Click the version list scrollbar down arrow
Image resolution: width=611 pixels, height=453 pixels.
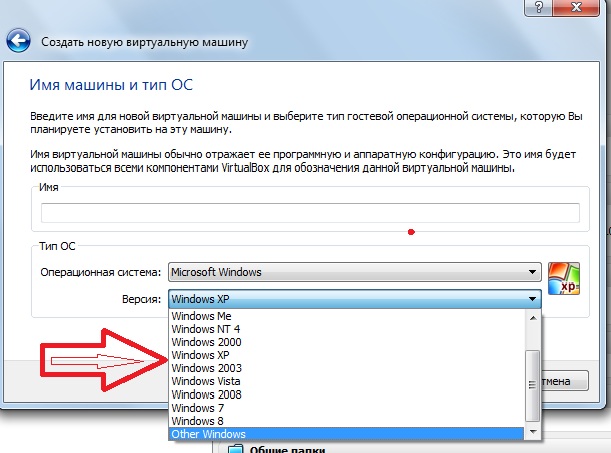pyautogui.click(x=533, y=431)
